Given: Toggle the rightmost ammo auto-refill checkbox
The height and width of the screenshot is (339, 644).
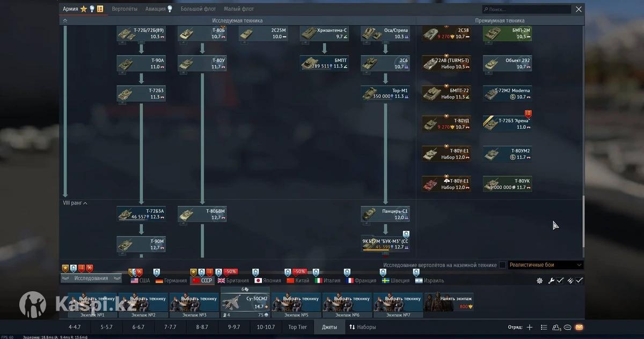Looking at the screenshot, I should [580, 281].
